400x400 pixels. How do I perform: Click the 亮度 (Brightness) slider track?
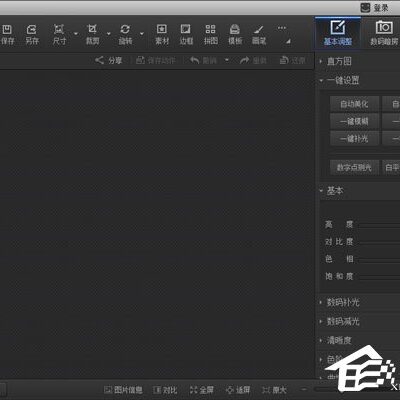pyautogui.click(x=379, y=225)
